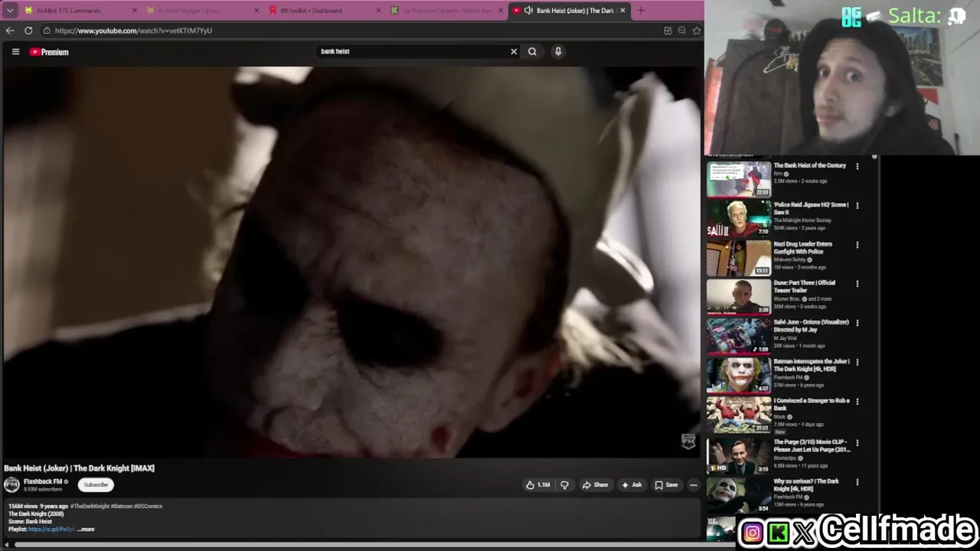Open options menu for 'Police Raid Jigsaw HQ'
The height and width of the screenshot is (551, 980).
click(857, 205)
